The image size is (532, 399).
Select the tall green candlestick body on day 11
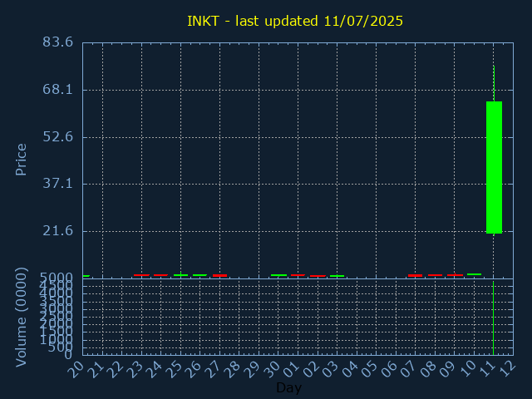[494, 167]
